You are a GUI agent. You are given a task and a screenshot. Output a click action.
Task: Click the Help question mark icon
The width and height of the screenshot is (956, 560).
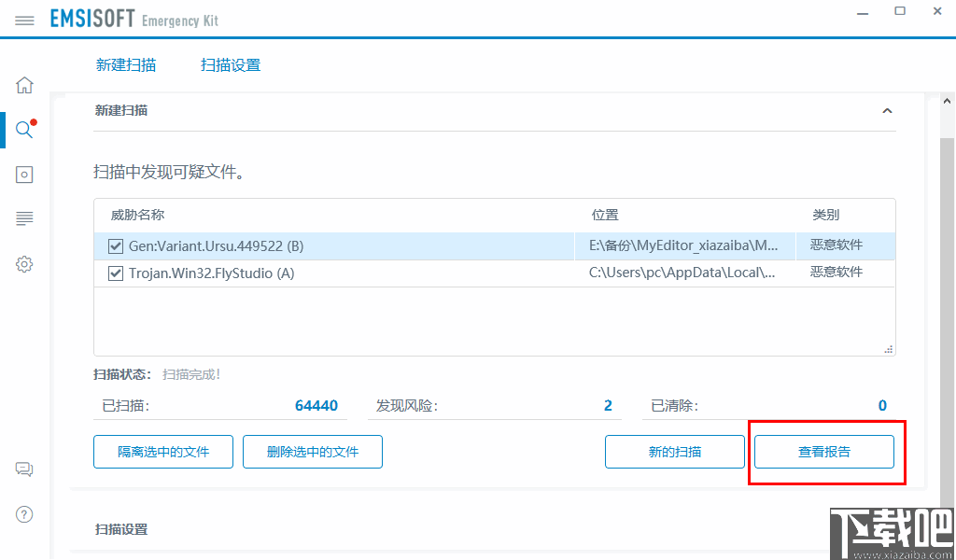[23, 514]
